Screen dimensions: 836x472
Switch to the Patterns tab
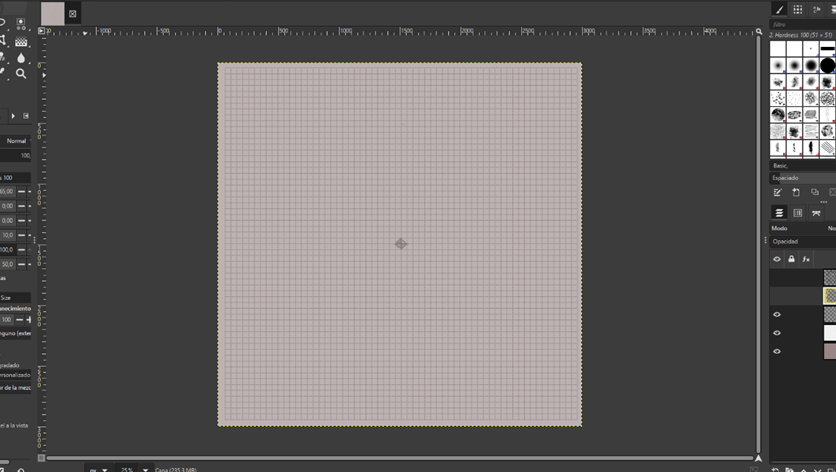point(798,9)
